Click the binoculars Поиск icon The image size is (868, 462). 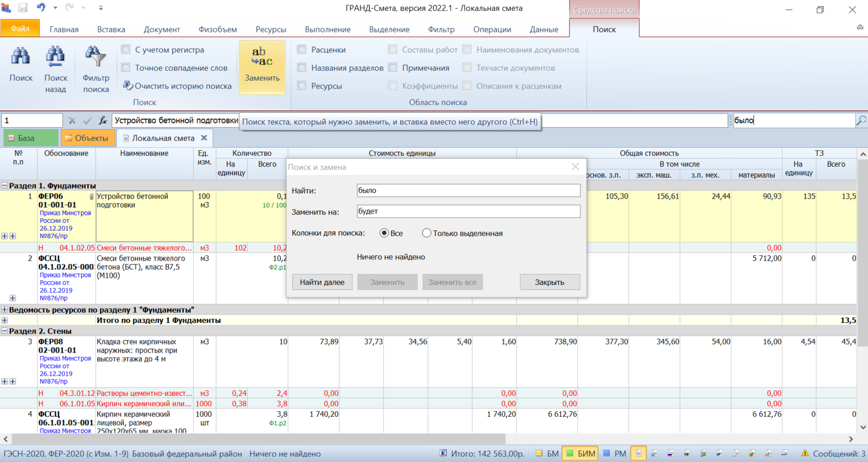click(x=21, y=57)
